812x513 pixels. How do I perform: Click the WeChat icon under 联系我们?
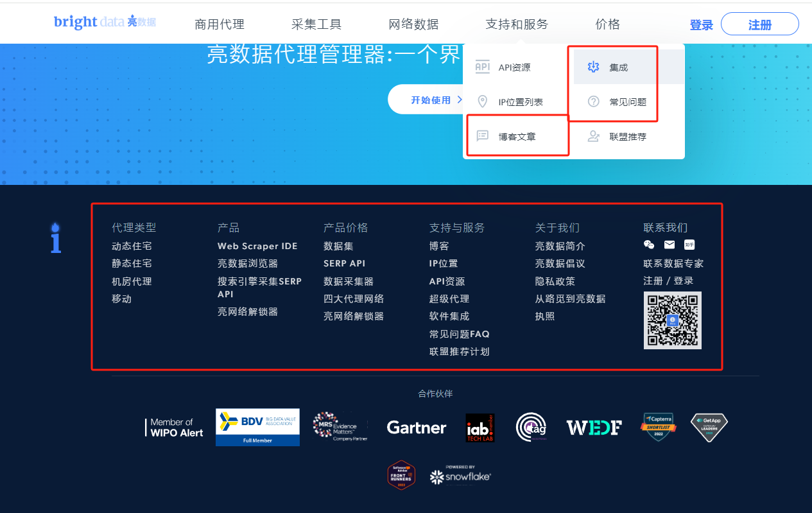(649, 245)
